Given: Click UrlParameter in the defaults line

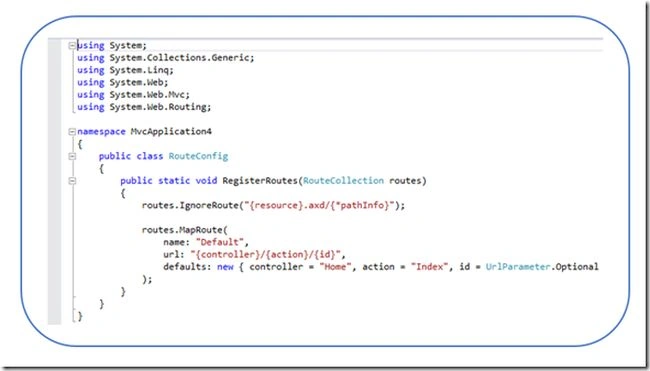Looking at the screenshot, I should coord(518,267).
